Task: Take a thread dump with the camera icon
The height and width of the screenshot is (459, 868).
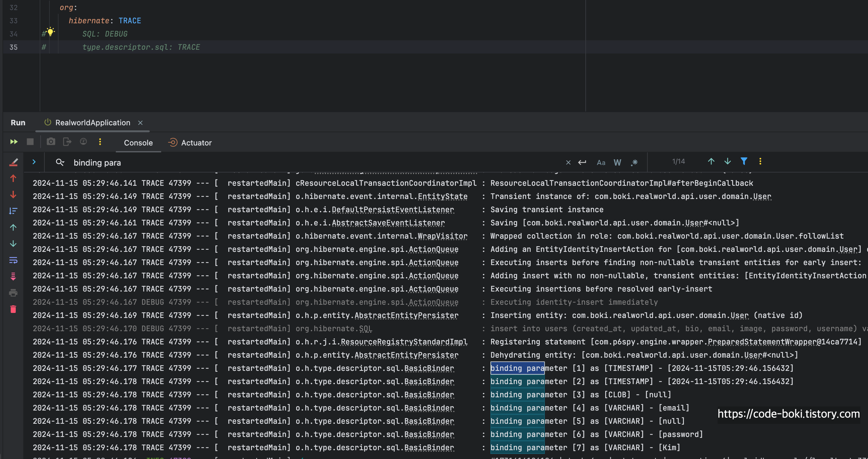Action: tap(51, 142)
